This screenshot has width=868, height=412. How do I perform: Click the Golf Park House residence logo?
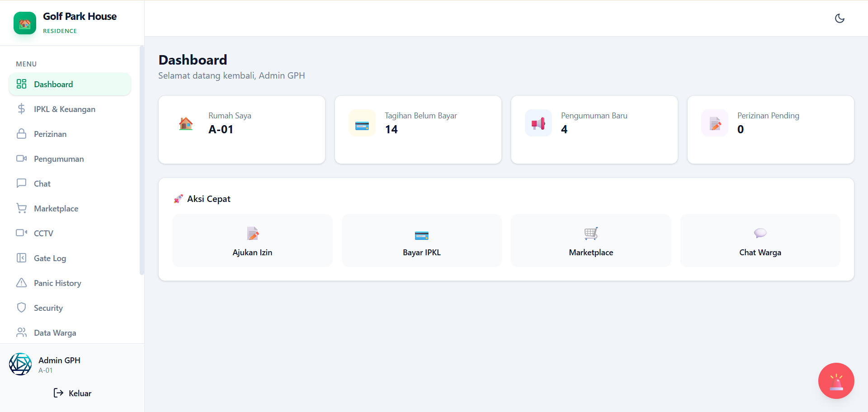tap(25, 23)
